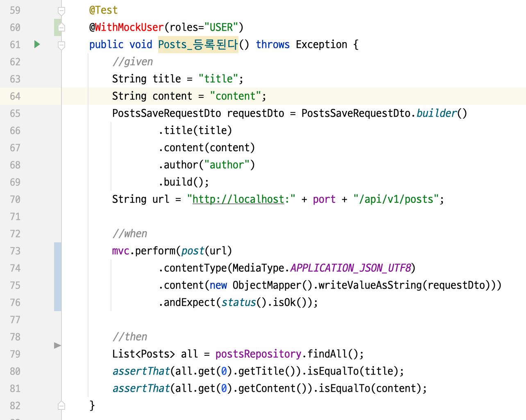Screen dimensions: 526x420
Task: Click the isOk() call
Action: pyautogui.click(x=290, y=303)
